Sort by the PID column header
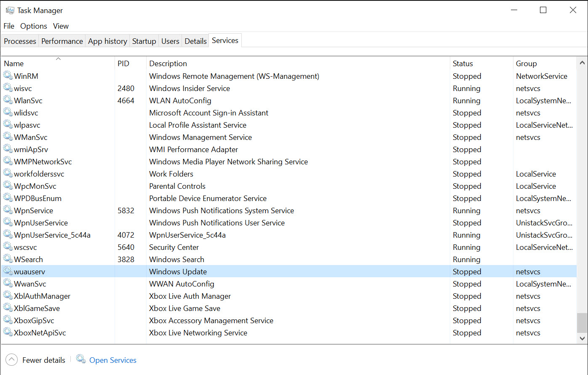The width and height of the screenshot is (588, 375). pos(131,63)
